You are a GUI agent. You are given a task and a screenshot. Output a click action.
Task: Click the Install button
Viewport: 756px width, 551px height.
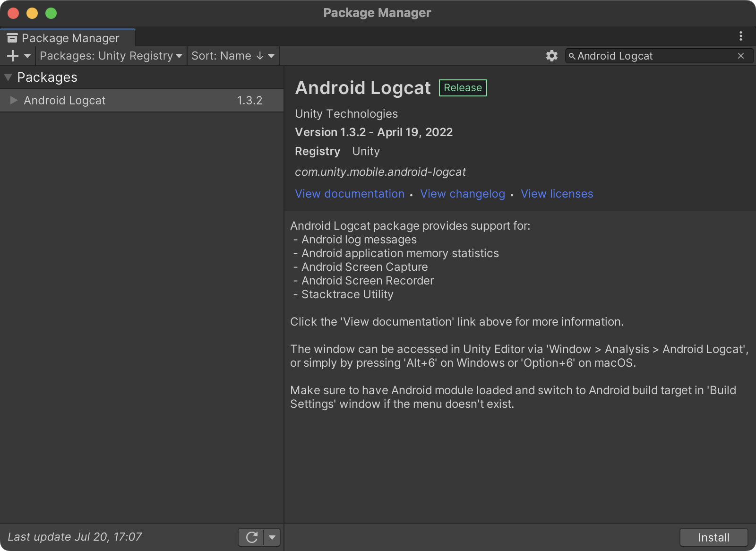pos(713,537)
